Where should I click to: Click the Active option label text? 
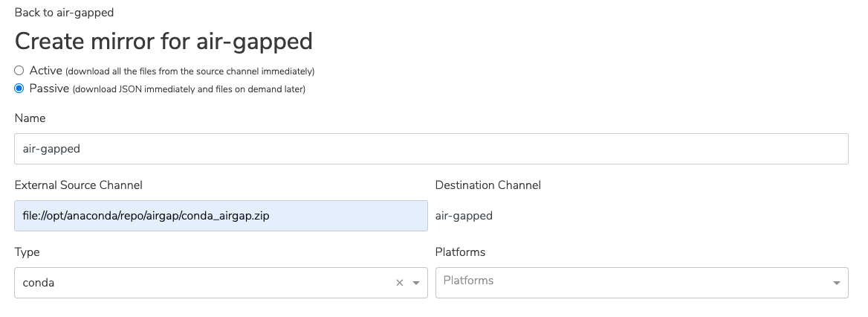point(46,71)
